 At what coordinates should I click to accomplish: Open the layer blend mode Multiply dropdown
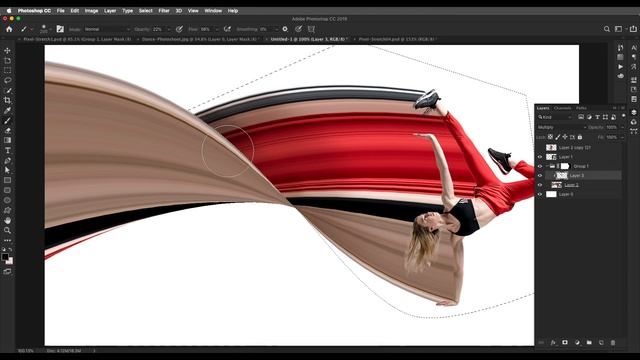pyautogui.click(x=562, y=127)
